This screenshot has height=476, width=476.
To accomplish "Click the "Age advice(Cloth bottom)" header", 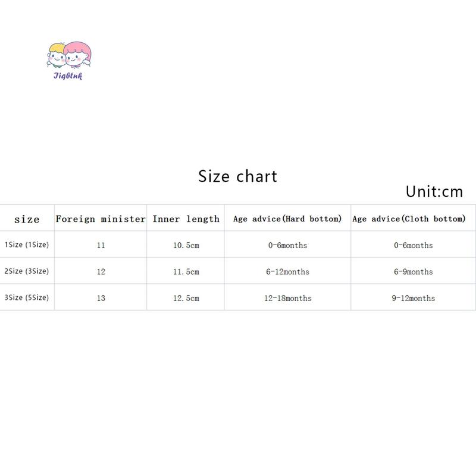I will (409, 219).
